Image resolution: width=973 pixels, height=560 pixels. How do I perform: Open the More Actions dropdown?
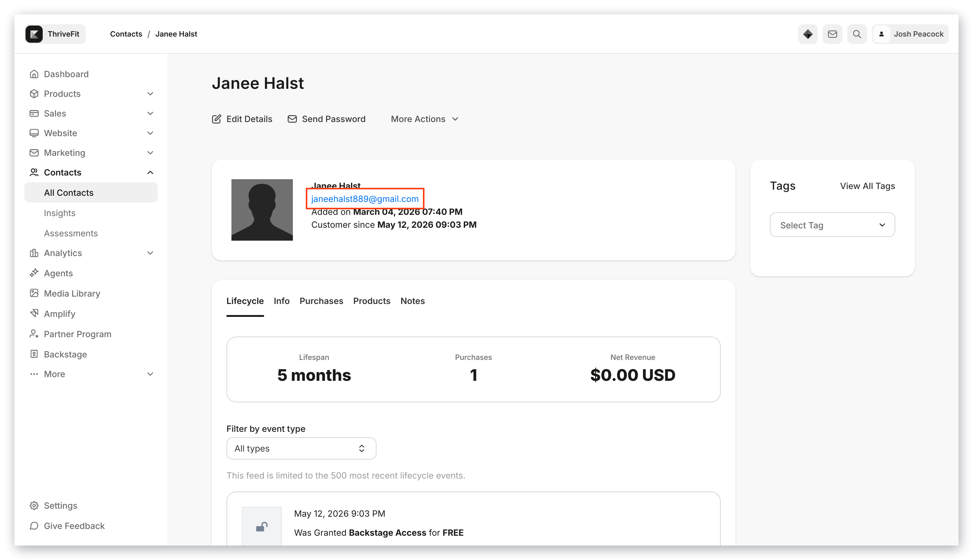(x=424, y=119)
